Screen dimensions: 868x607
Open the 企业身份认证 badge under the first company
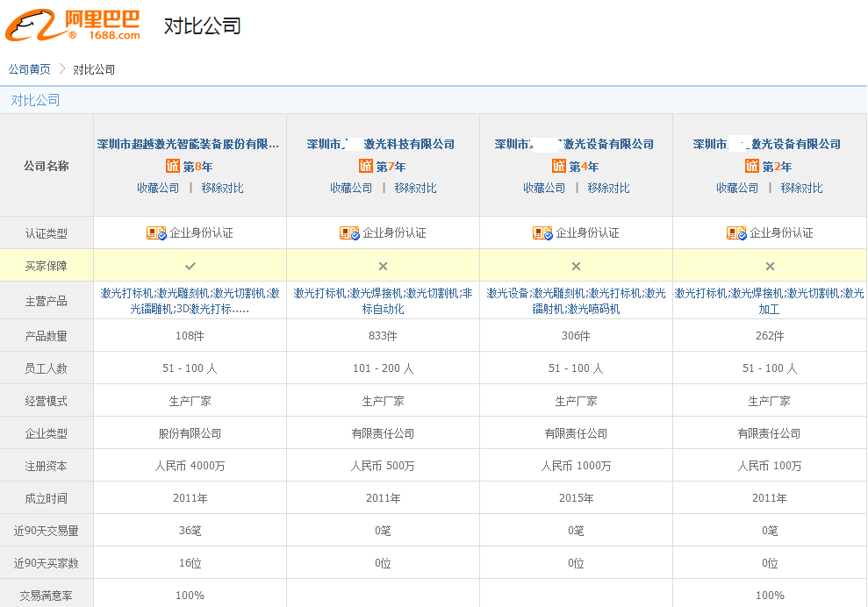190,232
